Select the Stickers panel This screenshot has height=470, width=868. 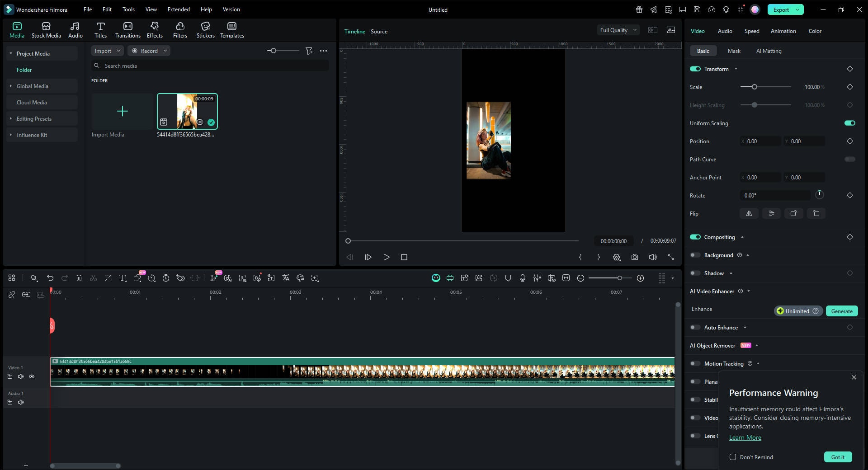click(206, 30)
